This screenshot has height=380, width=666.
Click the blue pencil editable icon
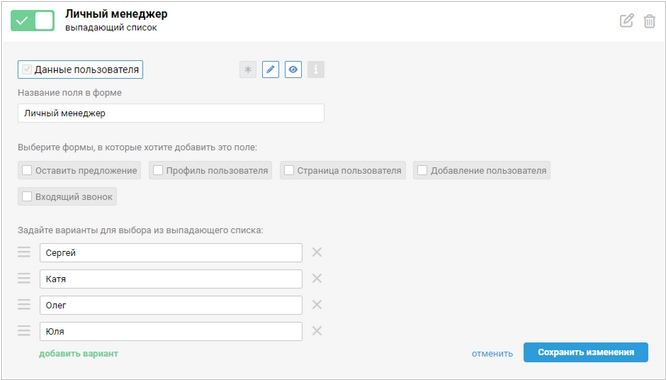pyautogui.click(x=271, y=70)
